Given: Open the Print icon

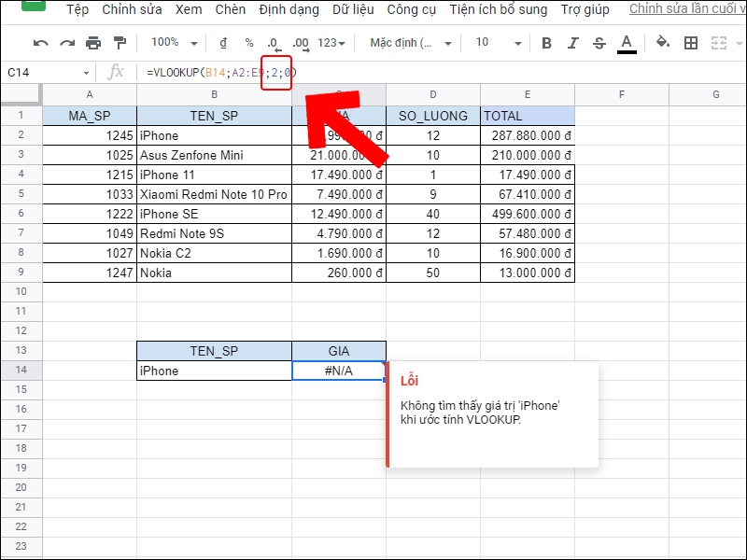Looking at the screenshot, I should pos(93,43).
